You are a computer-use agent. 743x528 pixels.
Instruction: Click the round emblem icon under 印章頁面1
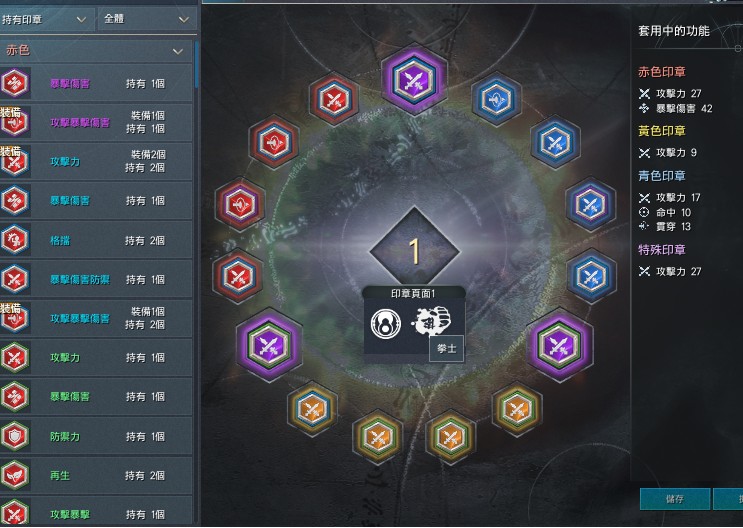pos(386,324)
